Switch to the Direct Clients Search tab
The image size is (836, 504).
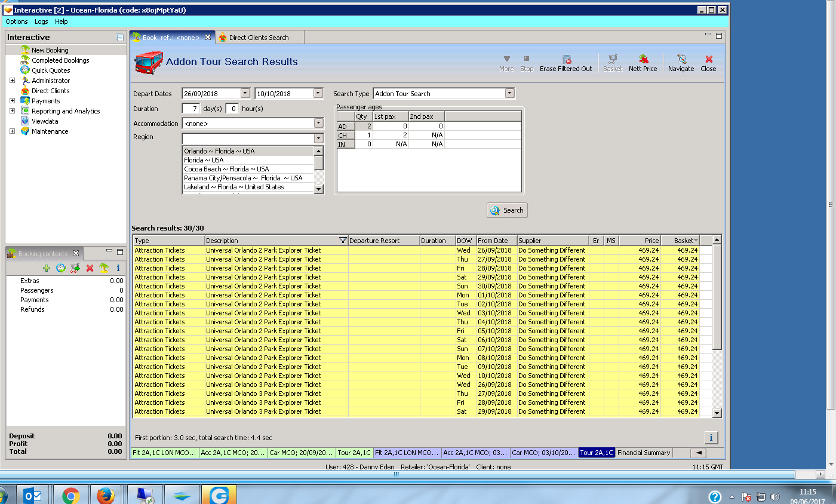(x=258, y=38)
